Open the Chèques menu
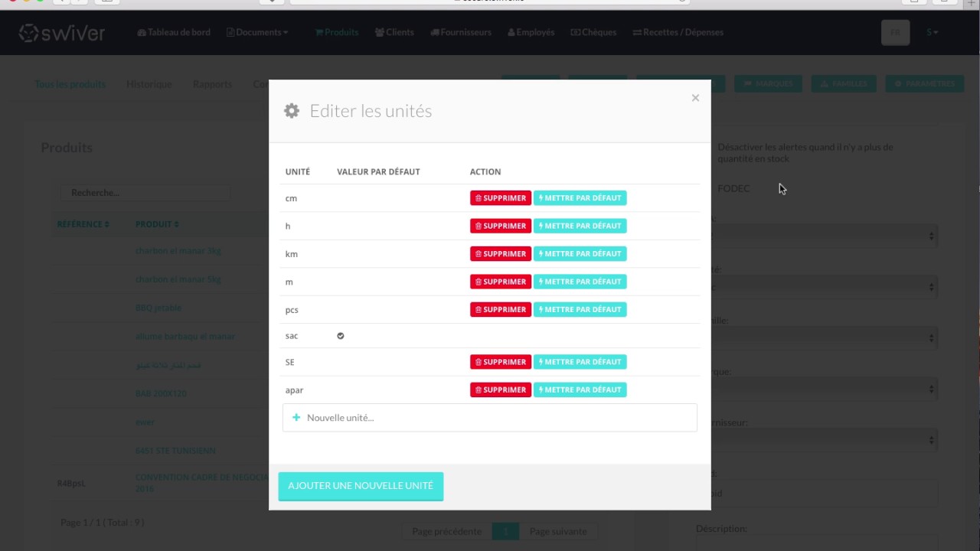This screenshot has height=551, width=980. [593, 32]
